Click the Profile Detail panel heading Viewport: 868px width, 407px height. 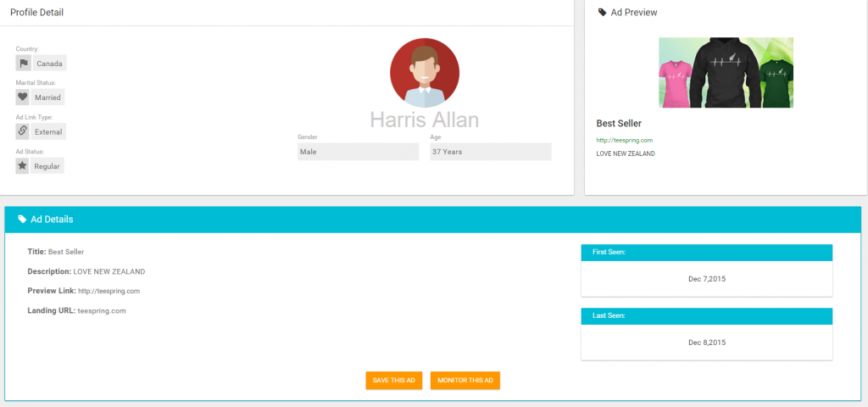pyautogui.click(x=37, y=12)
